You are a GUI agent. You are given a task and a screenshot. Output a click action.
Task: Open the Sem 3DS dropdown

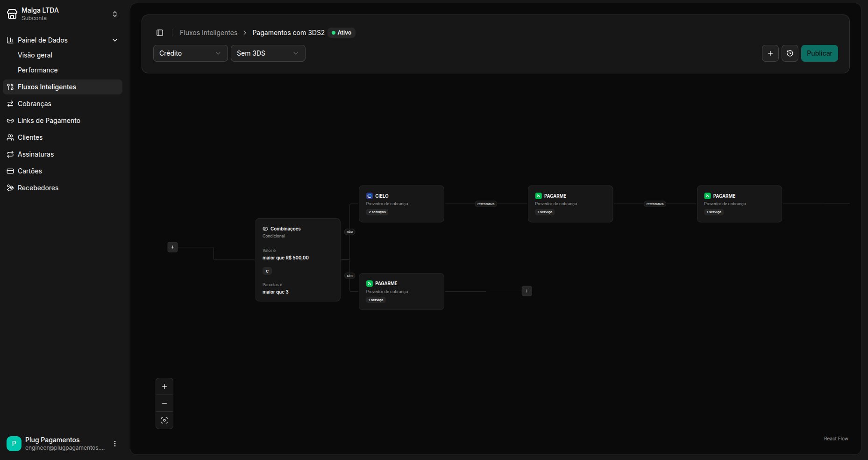tap(268, 53)
